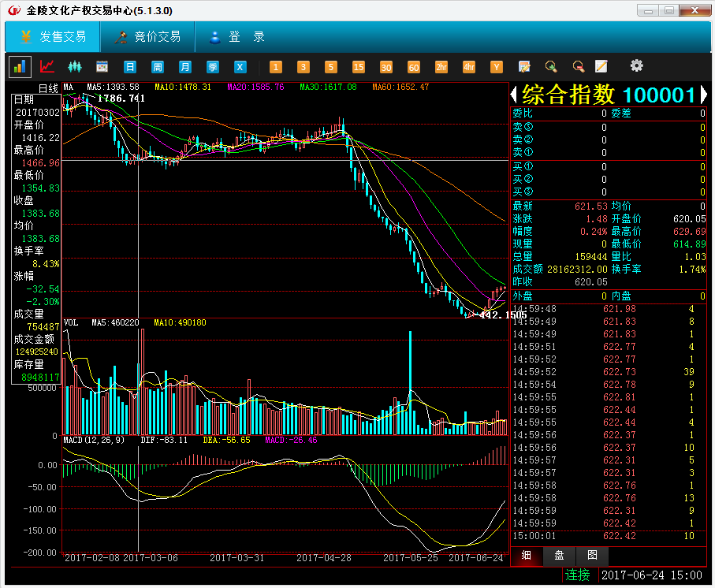This screenshot has height=588, width=715.
Task: Select the 5-minute interval icon
Action: click(331, 67)
